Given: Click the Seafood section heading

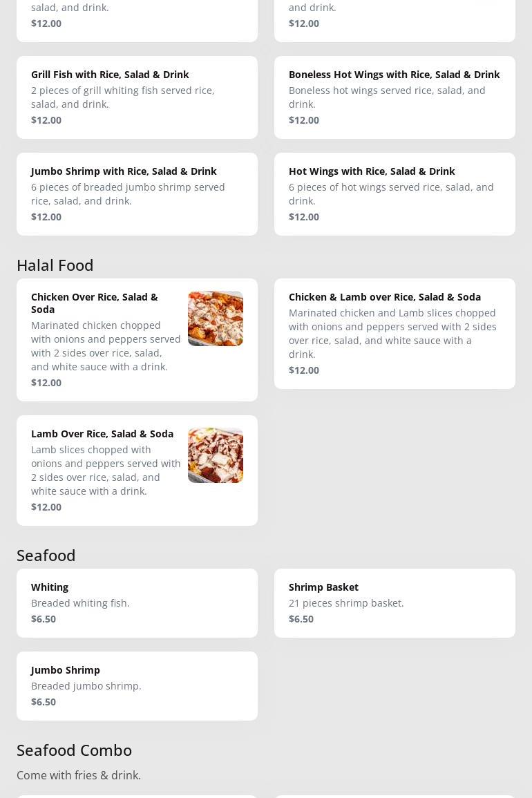Looking at the screenshot, I should point(46,555).
